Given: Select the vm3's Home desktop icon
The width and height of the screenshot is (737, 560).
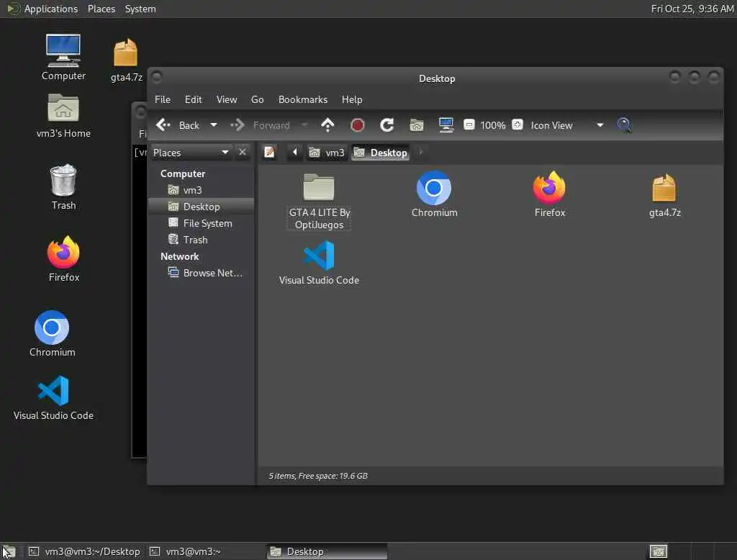Looking at the screenshot, I should [63, 116].
